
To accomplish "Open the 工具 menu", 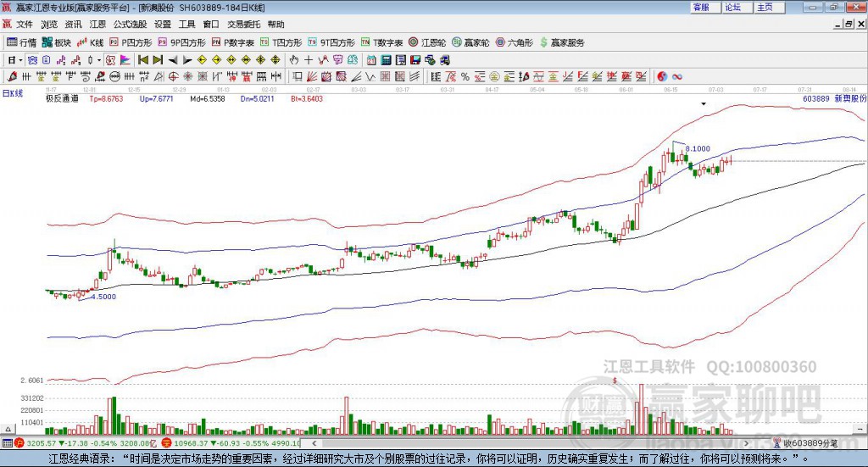I will pos(186,25).
